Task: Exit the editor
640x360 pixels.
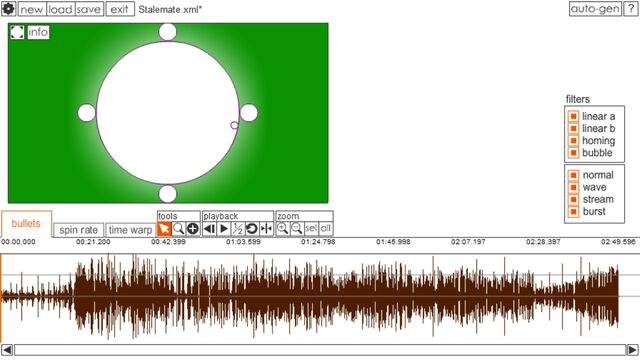Action: click(120, 9)
